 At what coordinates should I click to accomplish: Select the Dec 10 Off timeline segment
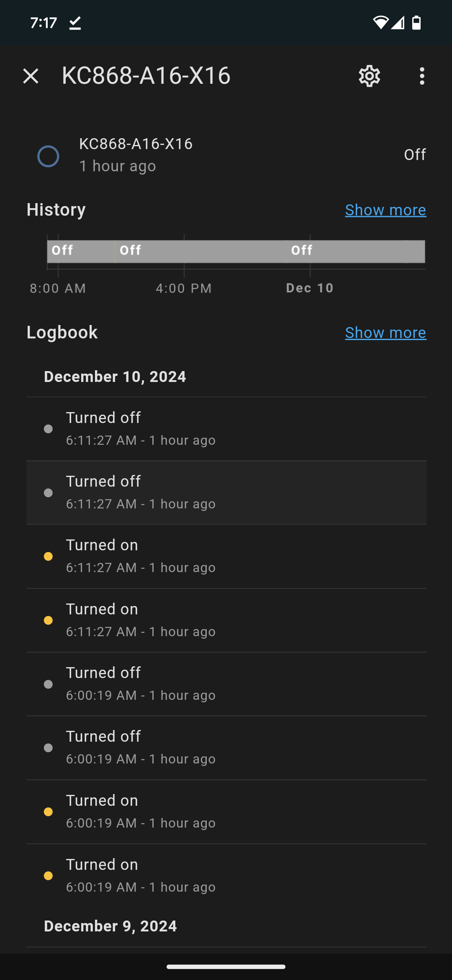coord(356,251)
